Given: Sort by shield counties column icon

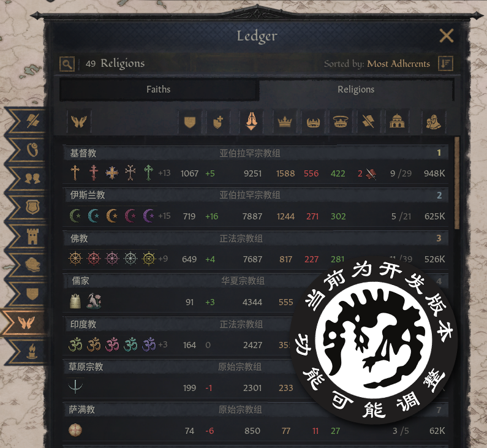Looking at the screenshot, I should click(x=190, y=121).
